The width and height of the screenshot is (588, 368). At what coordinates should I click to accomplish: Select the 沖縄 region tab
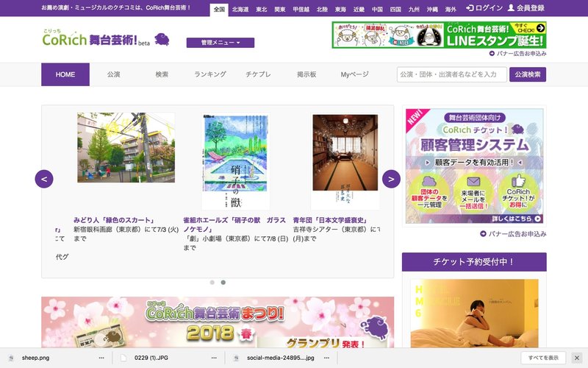[x=432, y=10]
